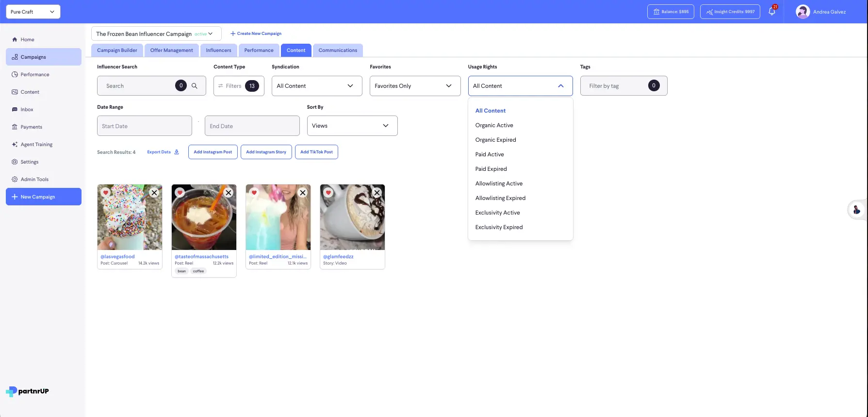Open the Pure Craft brand dropdown
868x417 pixels.
pyautogui.click(x=33, y=12)
